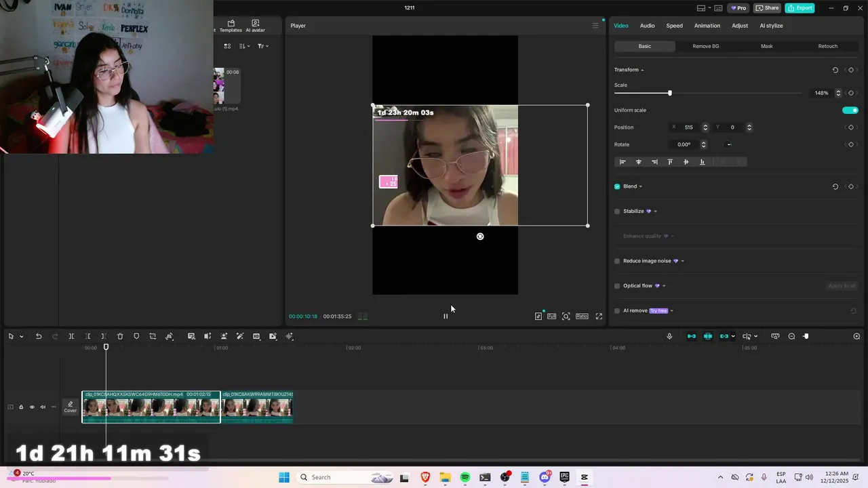Open the Animation tab
Viewport: 868px width, 488px height.
pyautogui.click(x=707, y=26)
